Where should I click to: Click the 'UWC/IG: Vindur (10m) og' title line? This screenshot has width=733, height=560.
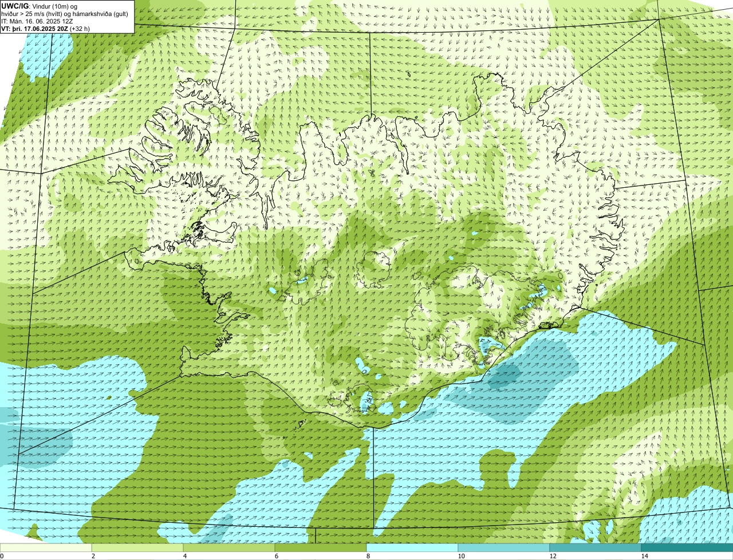(40, 6)
